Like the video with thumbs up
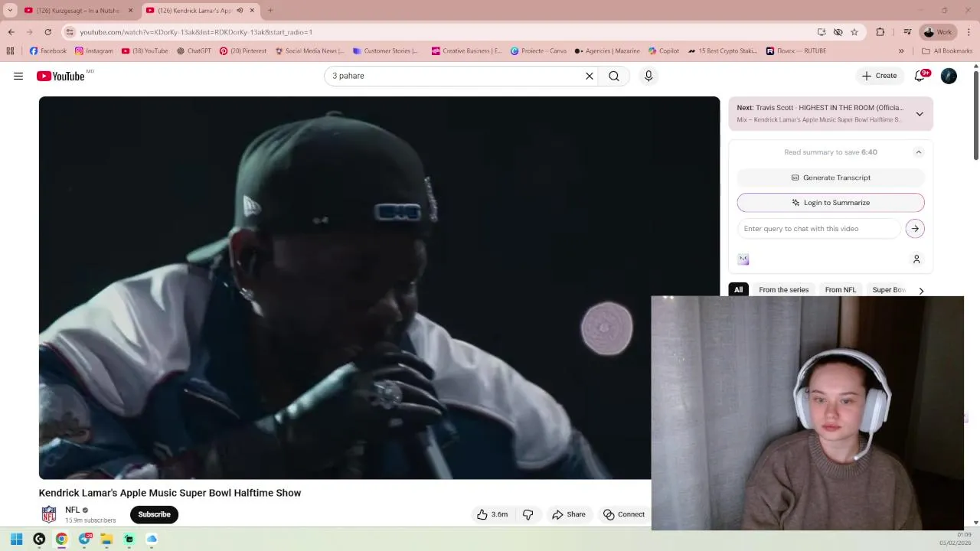 [x=492, y=514]
